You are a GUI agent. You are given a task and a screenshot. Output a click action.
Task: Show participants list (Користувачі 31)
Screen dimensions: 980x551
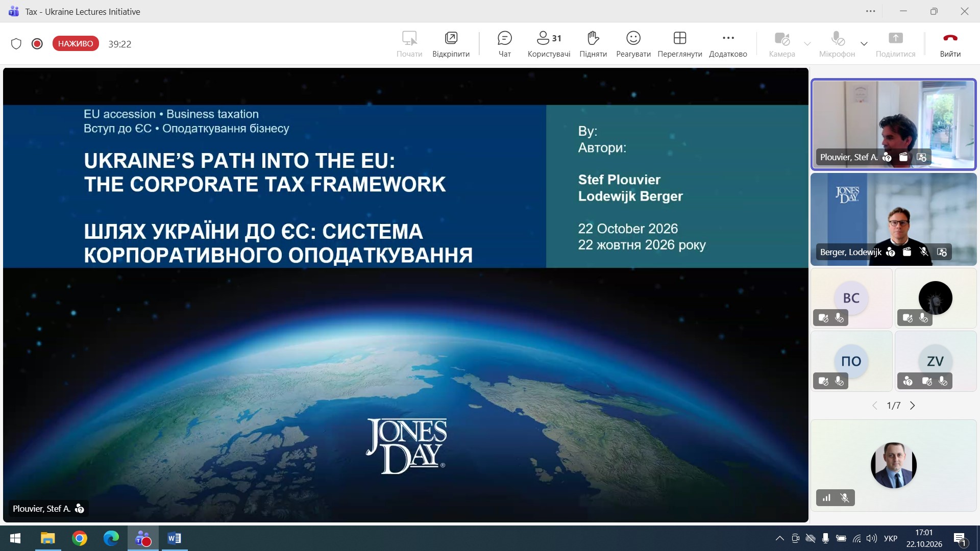[549, 44]
